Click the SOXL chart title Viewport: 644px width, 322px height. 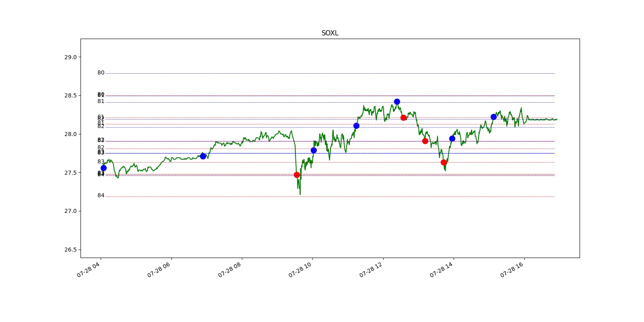(330, 33)
